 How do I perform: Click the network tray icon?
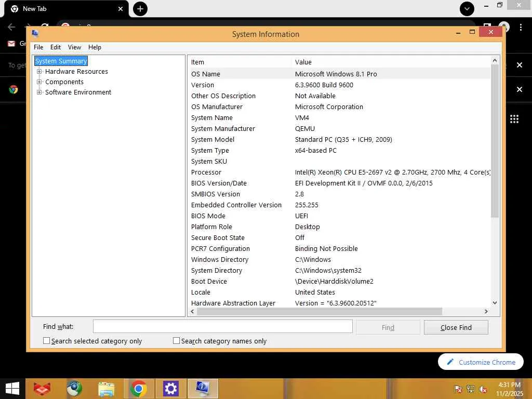[x=470, y=389]
